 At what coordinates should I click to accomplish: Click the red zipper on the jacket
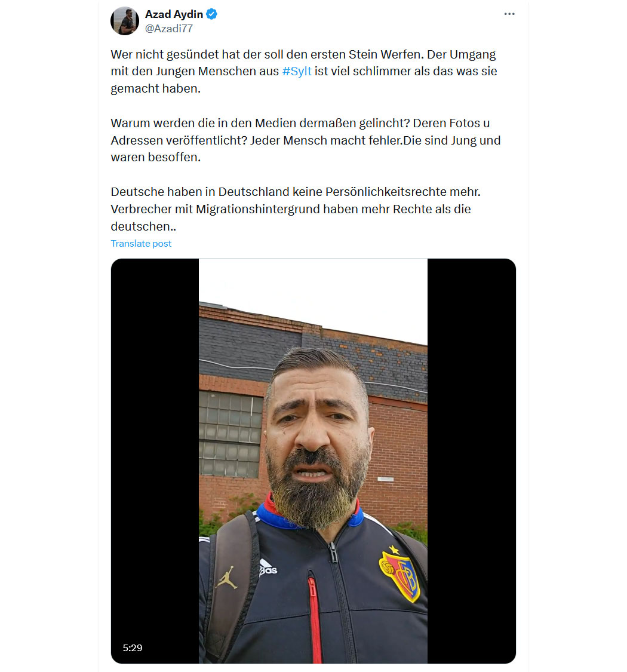point(315,617)
